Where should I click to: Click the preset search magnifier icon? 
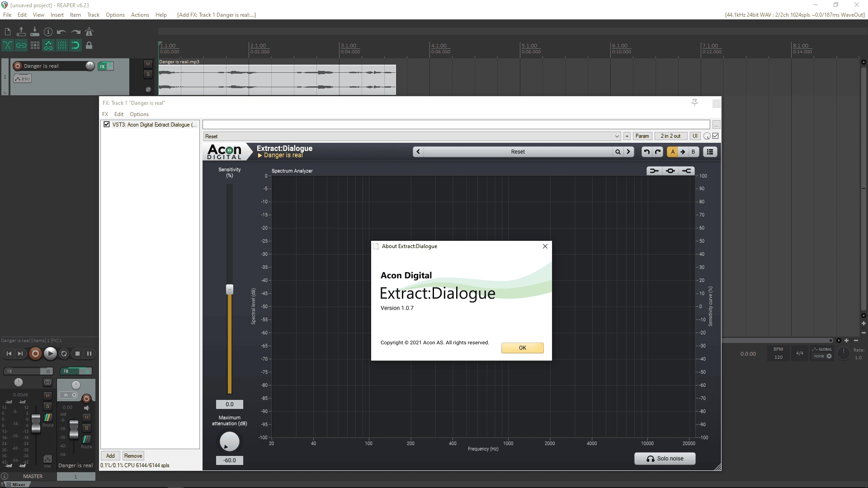(618, 152)
